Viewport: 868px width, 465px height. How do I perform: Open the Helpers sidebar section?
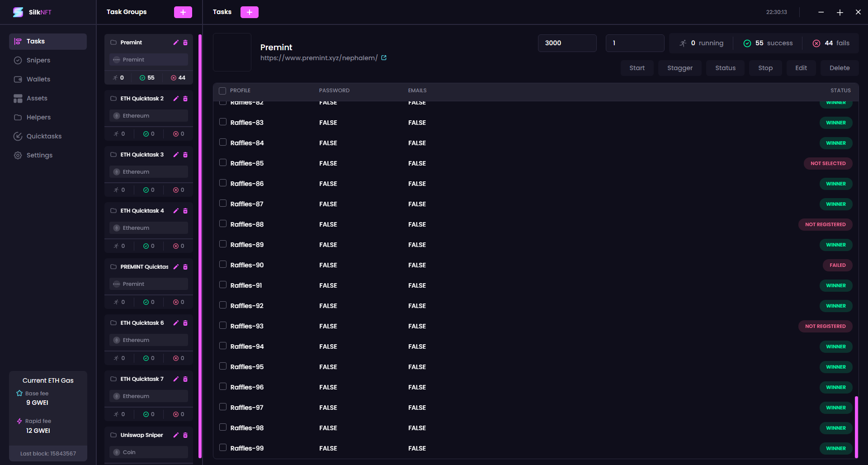48,118
